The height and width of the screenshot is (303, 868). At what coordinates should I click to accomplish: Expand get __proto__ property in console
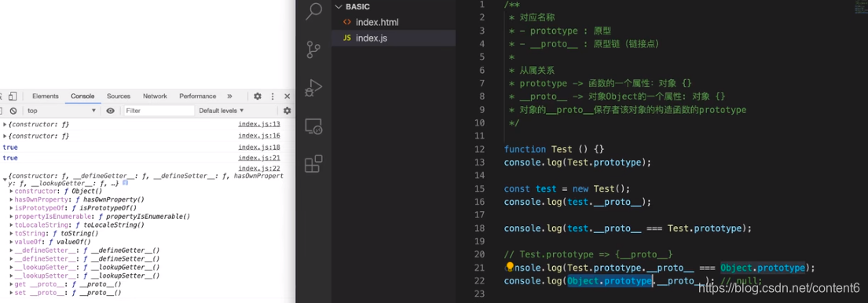pyautogui.click(x=12, y=284)
